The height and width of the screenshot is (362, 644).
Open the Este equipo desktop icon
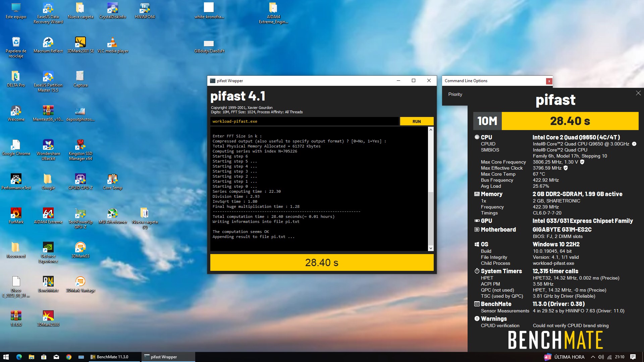(x=16, y=11)
